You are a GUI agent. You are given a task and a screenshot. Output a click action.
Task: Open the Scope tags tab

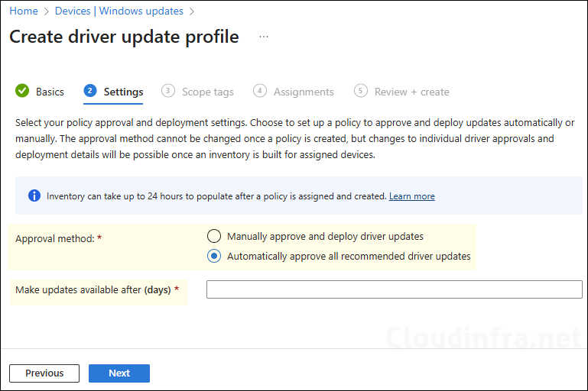click(x=207, y=92)
